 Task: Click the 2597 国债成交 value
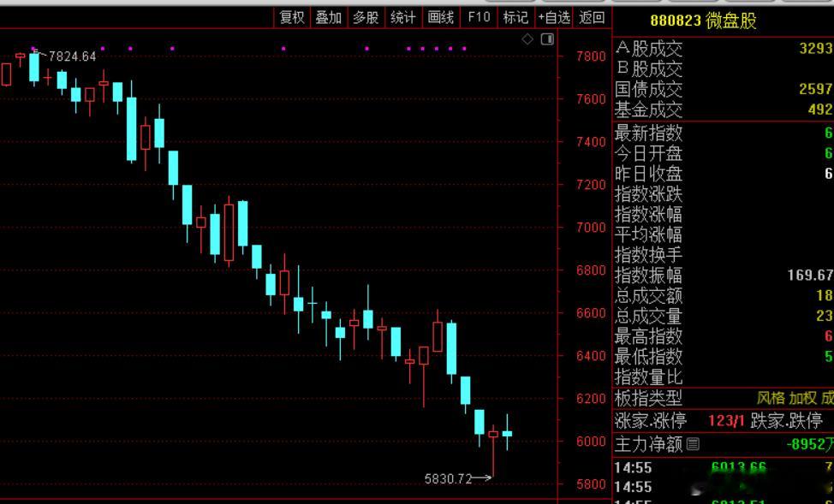(816, 89)
